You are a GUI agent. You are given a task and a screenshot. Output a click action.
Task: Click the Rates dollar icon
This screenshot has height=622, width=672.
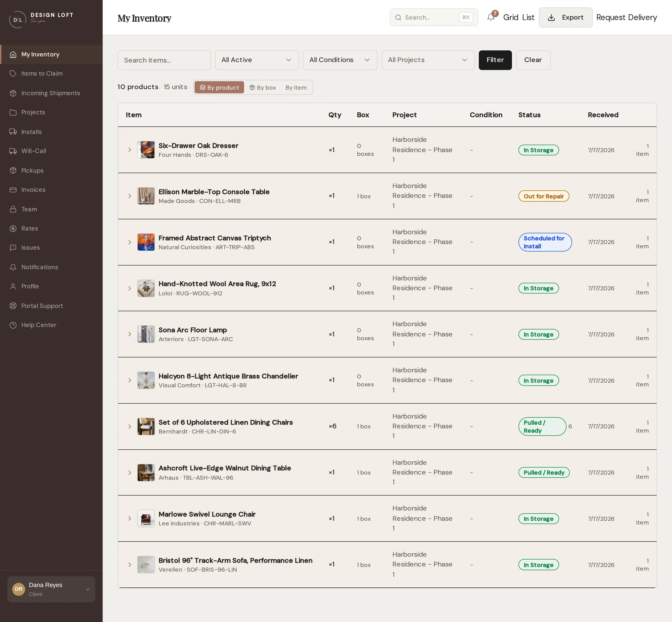13,228
